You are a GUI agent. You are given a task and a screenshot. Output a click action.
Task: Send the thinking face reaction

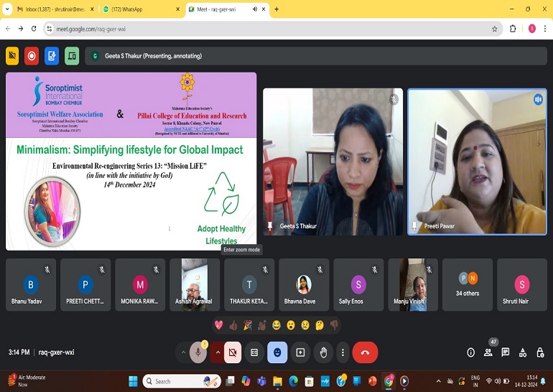click(320, 325)
